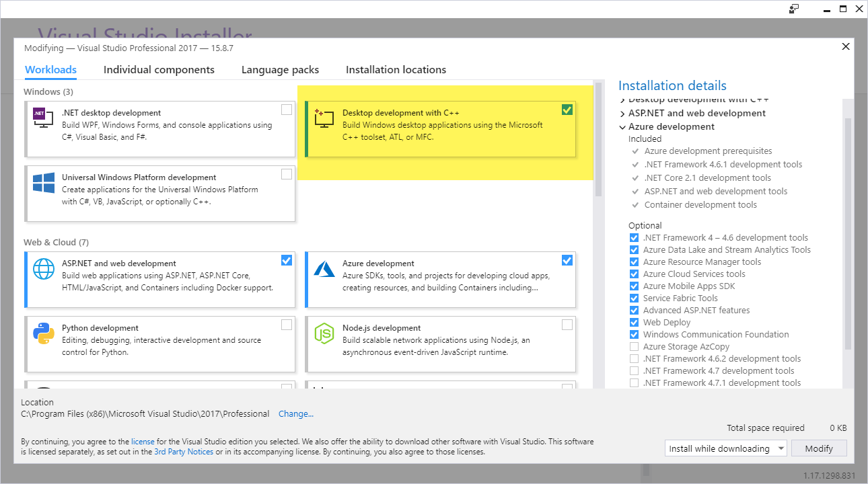The height and width of the screenshot is (484, 868).
Task: Click the .NET Core 2.1 development tools item
Action: pos(707,178)
